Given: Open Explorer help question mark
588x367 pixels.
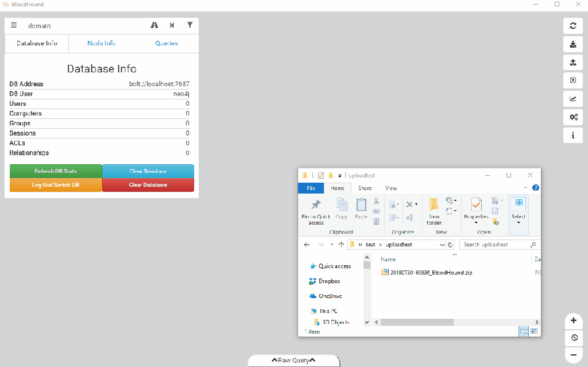Looking at the screenshot, I should tap(536, 188).
